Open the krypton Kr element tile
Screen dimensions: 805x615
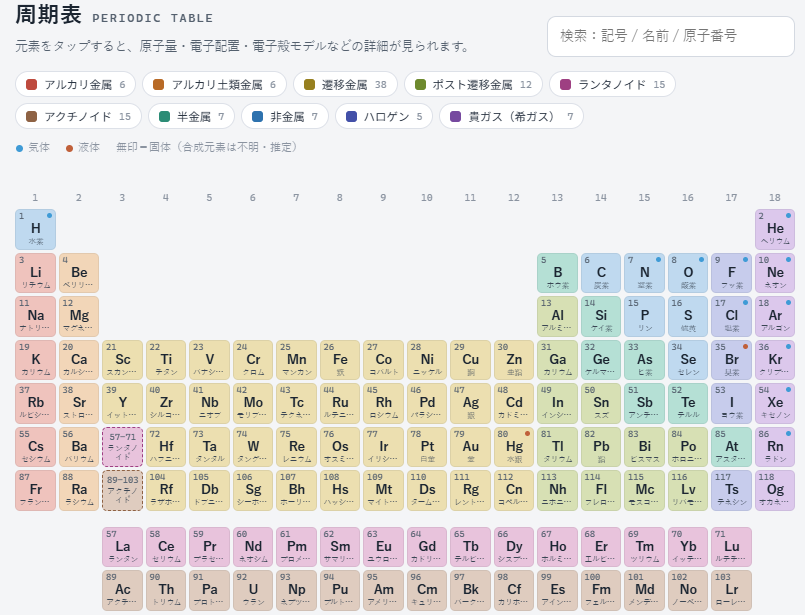[x=775, y=360]
